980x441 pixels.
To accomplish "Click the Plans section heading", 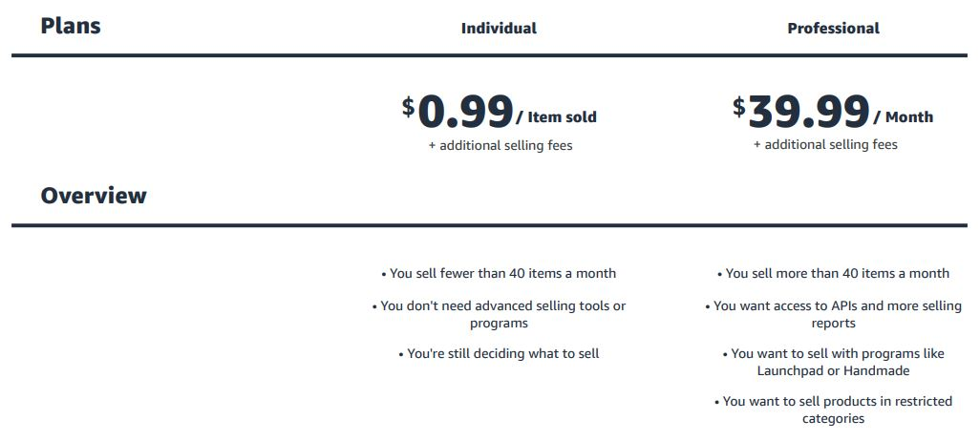I will pos(71,26).
